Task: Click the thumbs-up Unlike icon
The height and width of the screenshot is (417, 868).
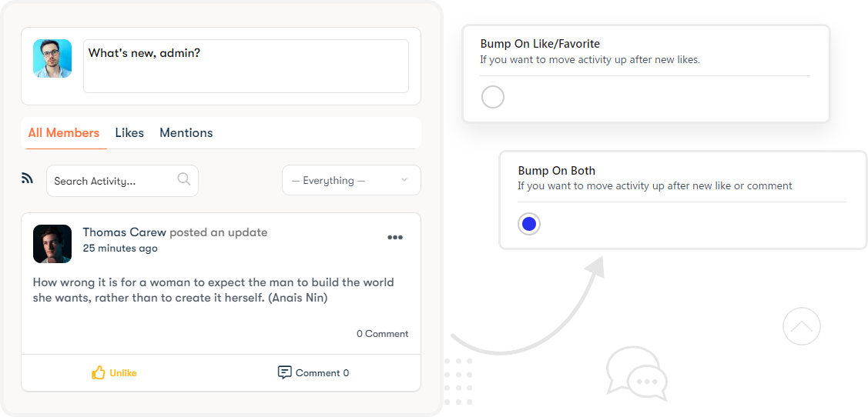Action: [x=99, y=372]
